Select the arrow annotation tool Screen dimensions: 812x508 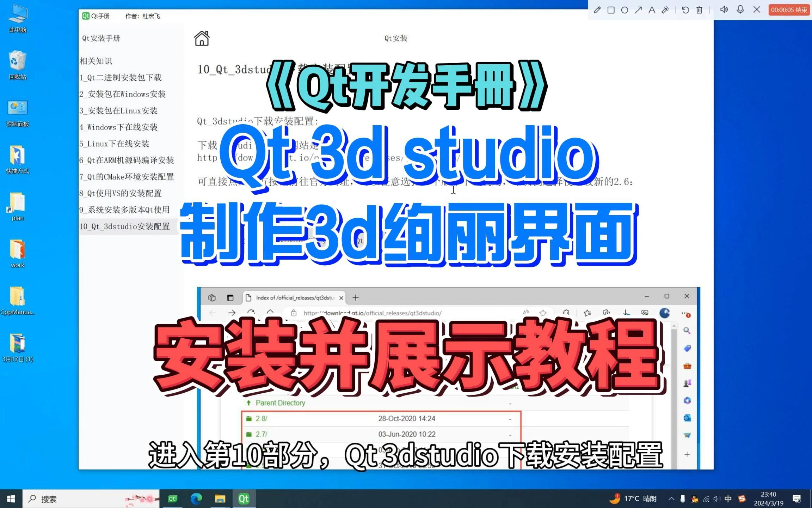(638, 10)
